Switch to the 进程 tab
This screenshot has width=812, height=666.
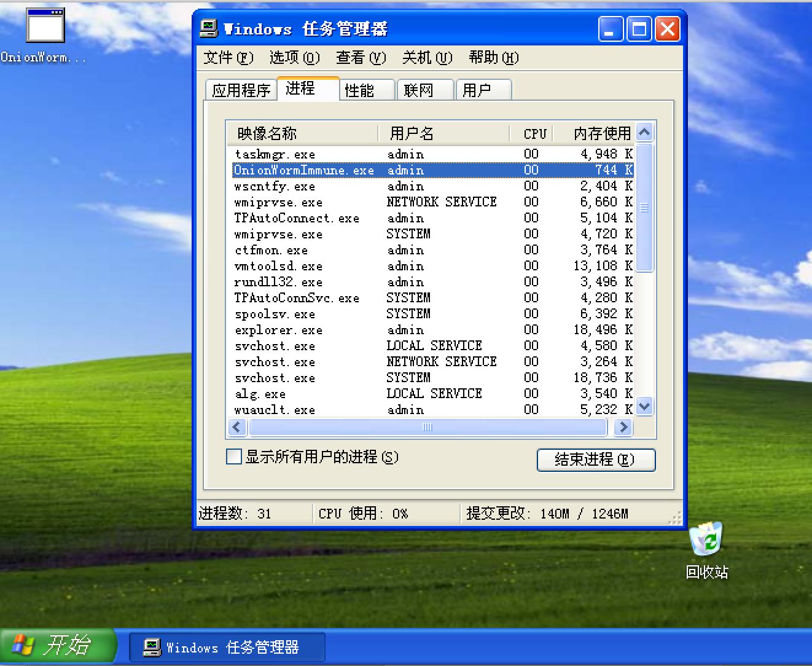pos(308,88)
